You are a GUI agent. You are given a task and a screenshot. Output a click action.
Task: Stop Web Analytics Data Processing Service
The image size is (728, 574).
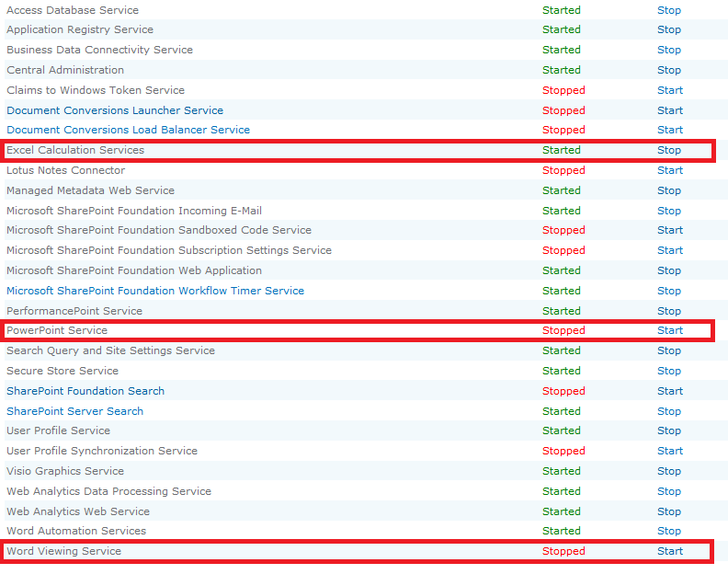[668, 491]
